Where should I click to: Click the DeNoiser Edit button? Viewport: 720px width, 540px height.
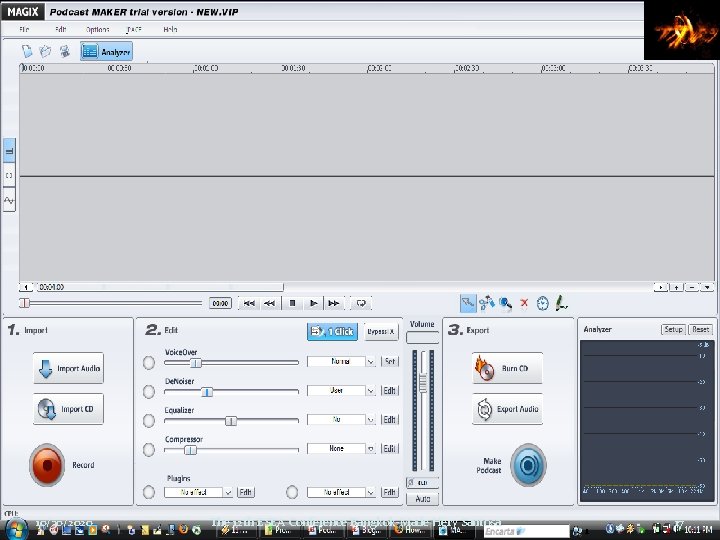pyautogui.click(x=389, y=391)
